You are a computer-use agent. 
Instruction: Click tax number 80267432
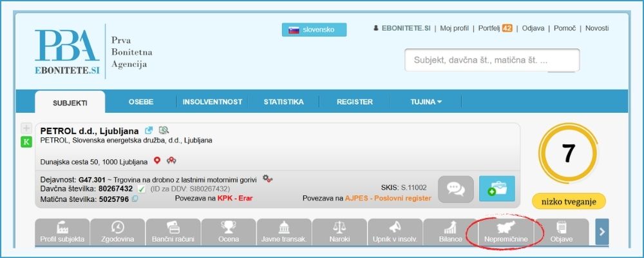point(115,189)
